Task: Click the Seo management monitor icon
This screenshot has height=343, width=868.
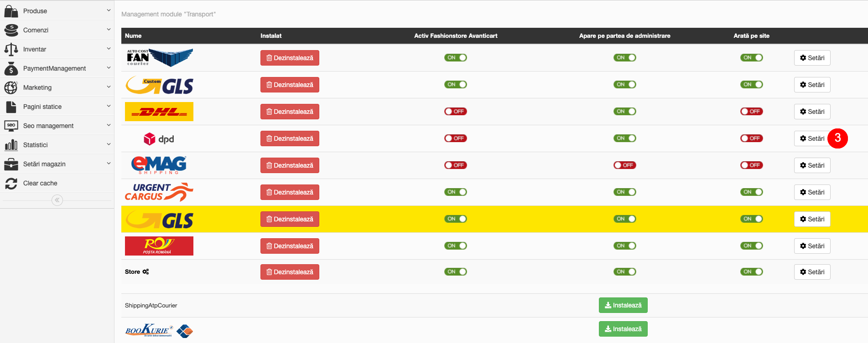Action: (x=11, y=126)
